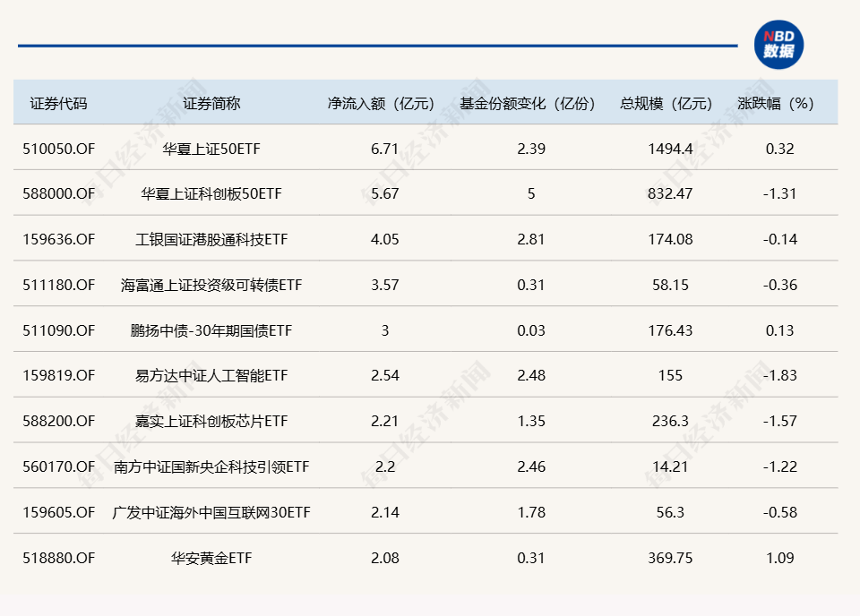Click the 基金份额变化（亿份） header
This screenshot has width=860, height=616.
(530, 103)
